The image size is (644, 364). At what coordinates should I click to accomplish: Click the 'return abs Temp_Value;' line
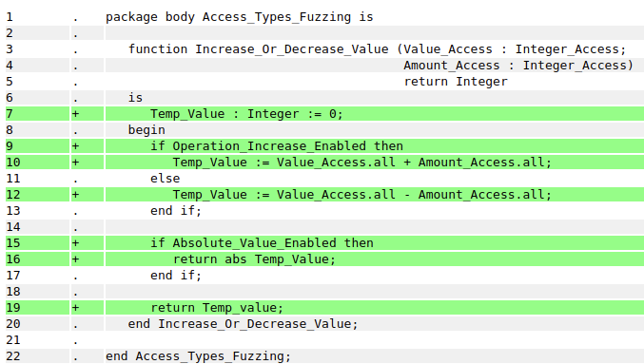[254, 259]
